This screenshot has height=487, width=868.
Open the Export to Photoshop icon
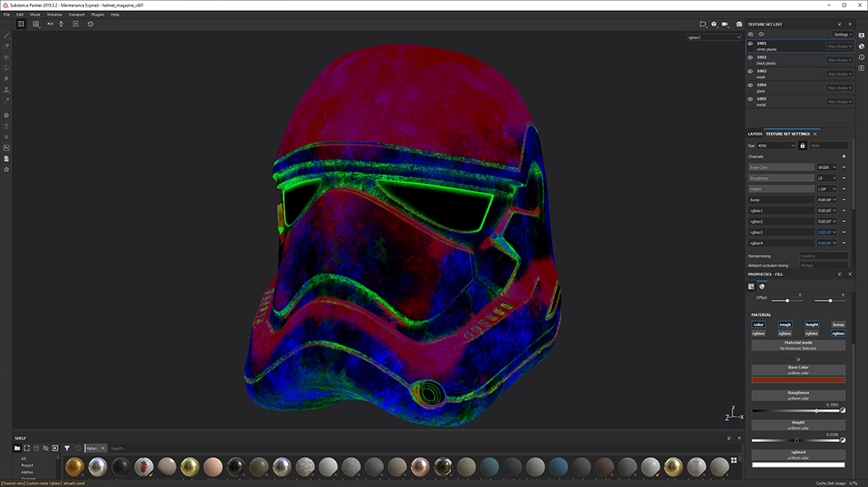click(x=7, y=147)
